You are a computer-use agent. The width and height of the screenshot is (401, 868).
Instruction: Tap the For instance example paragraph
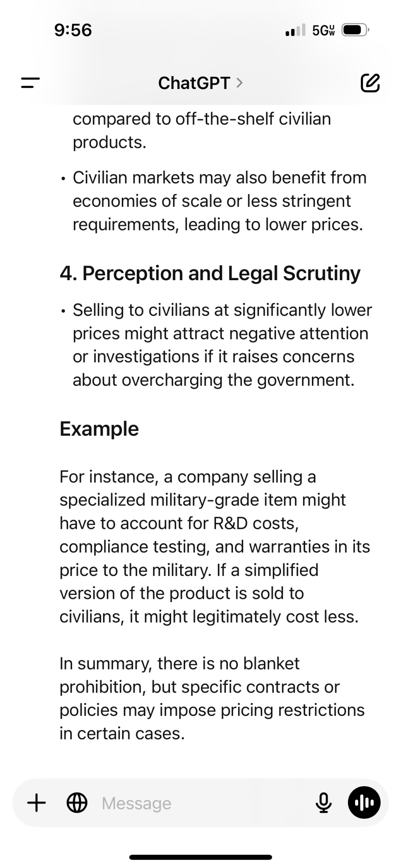click(215, 547)
